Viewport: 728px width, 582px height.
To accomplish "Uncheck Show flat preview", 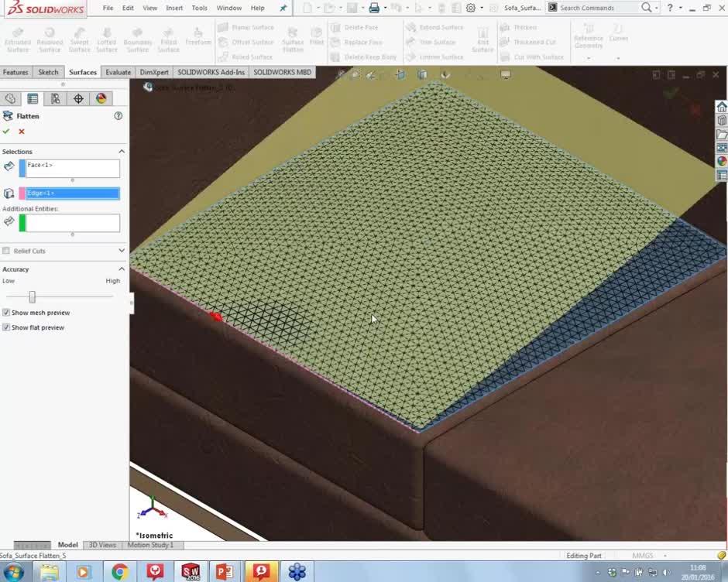I will pos(6,327).
